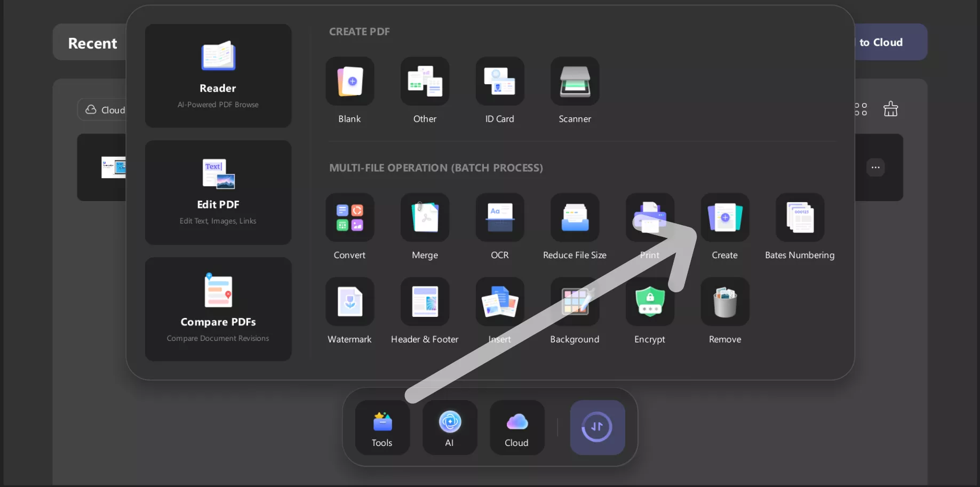Open the Encrypt batch tool

[649, 301]
